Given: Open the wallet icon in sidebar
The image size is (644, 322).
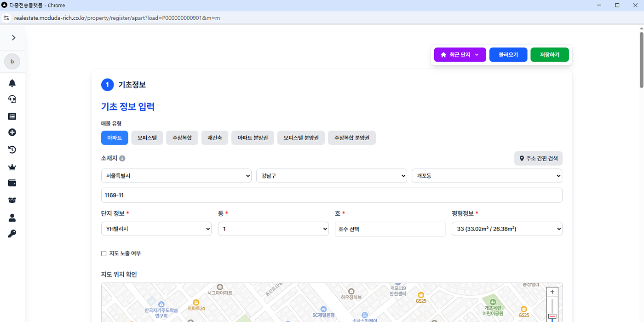Looking at the screenshot, I should click(x=12, y=183).
